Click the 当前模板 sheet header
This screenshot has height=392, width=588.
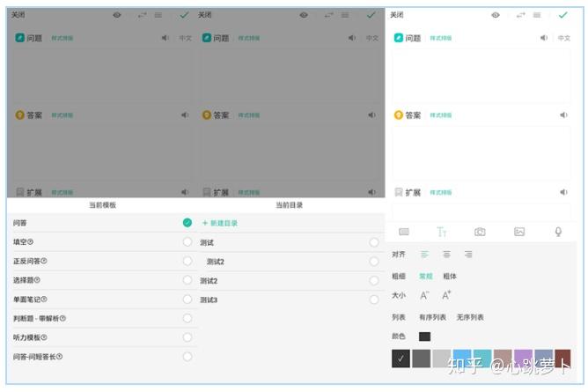(102, 205)
